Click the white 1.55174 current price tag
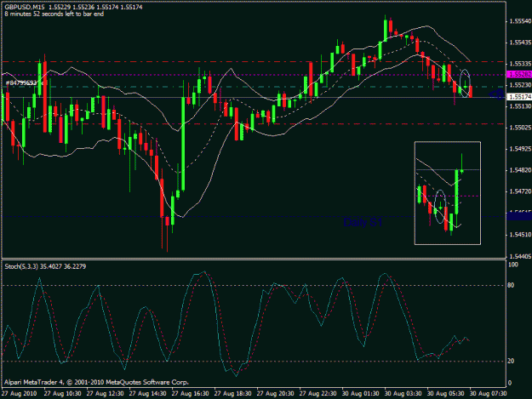Viewport: 532px width, 399px height. [x=518, y=97]
